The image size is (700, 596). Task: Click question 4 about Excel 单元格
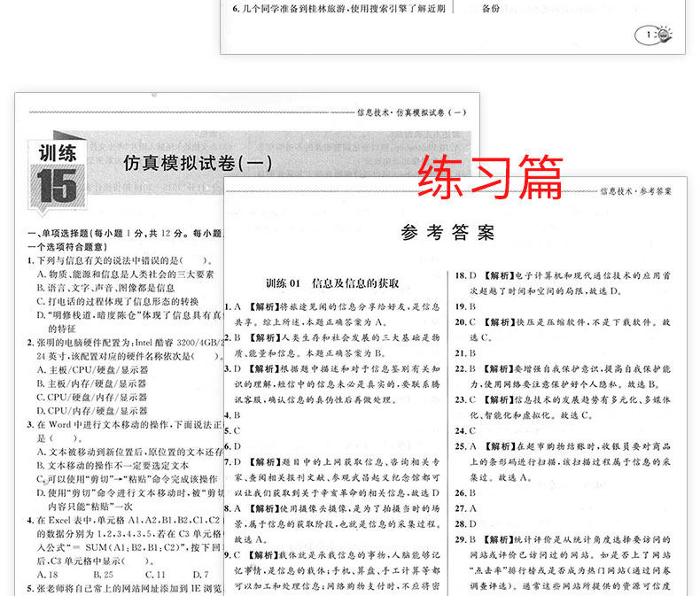click(125, 540)
